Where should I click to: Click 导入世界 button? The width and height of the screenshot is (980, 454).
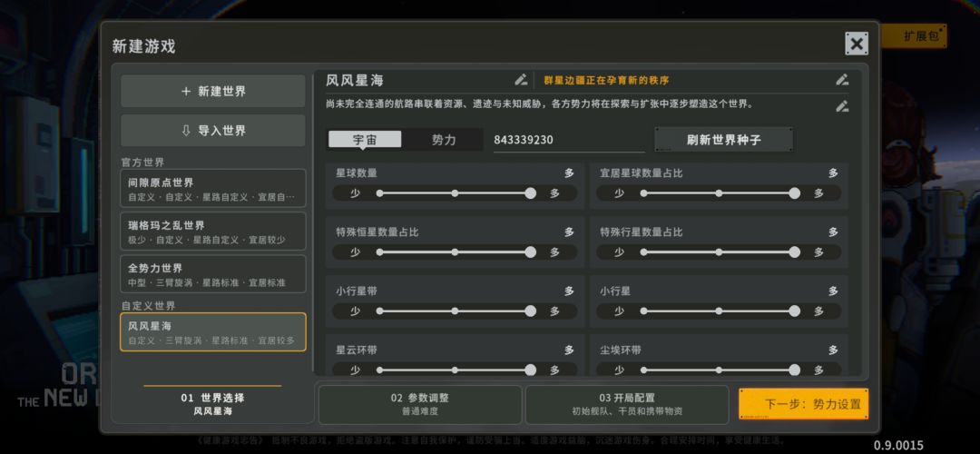click(213, 131)
